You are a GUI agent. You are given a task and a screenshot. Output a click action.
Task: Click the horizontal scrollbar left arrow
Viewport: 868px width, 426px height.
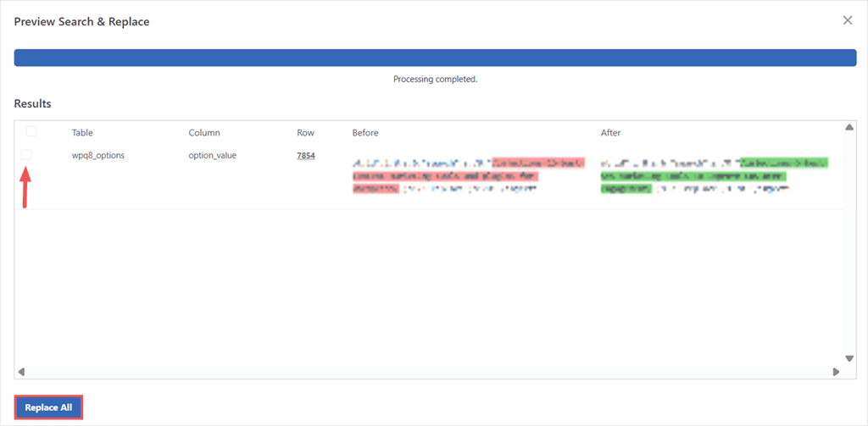tap(21, 372)
